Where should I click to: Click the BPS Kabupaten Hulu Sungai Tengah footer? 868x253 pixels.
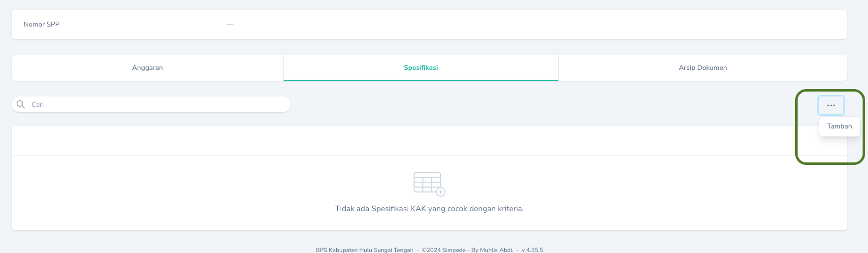(x=364, y=250)
